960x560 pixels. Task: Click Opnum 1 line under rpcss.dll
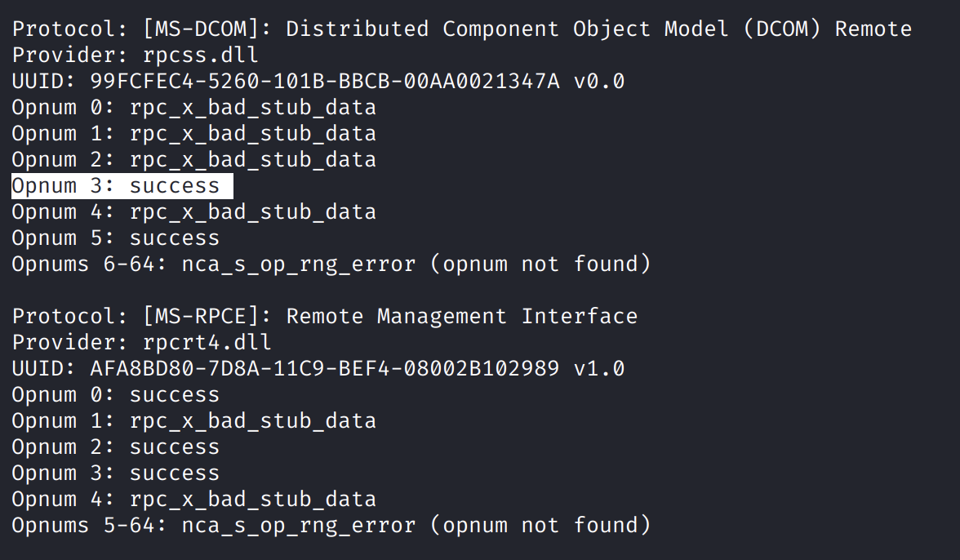[194, 134]
